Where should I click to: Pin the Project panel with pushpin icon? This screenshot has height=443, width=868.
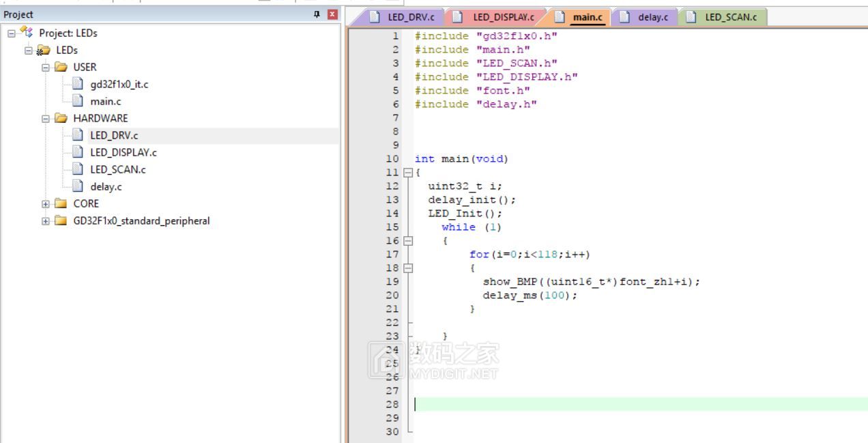point(317,14)
